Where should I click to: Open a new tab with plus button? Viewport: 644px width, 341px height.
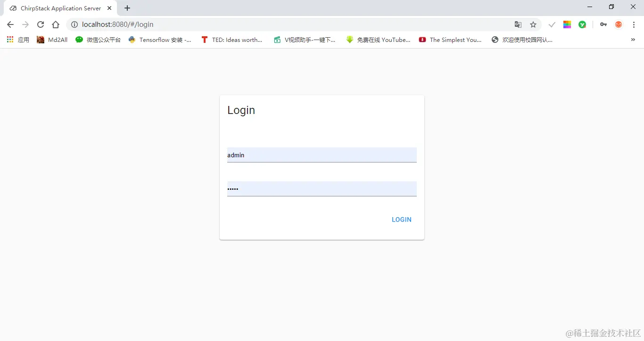click(x=127, y=8)
